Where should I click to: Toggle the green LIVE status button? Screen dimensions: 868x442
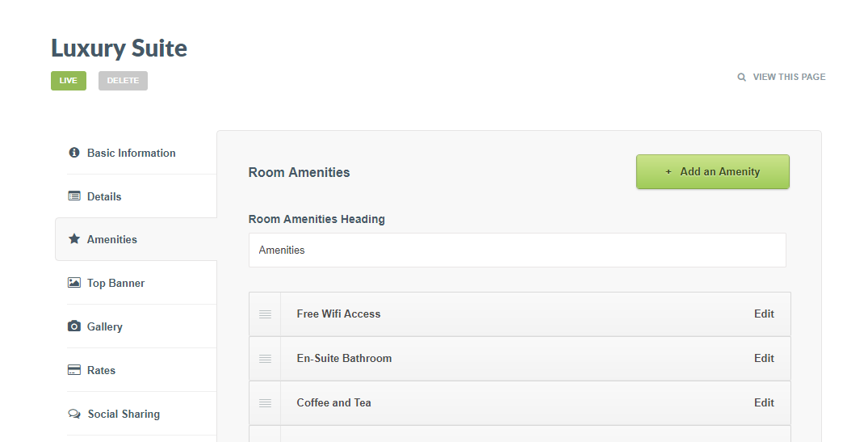click(69, 81)
